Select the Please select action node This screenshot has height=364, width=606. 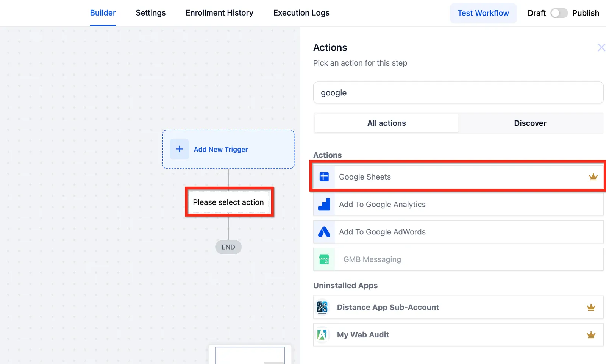[228, 202]
